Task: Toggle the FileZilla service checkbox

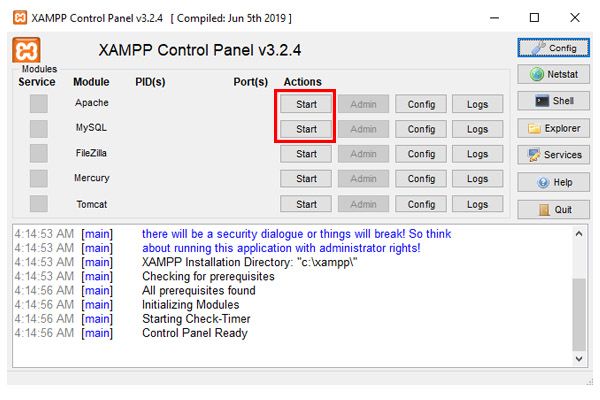Action: (x=39, y=153)
